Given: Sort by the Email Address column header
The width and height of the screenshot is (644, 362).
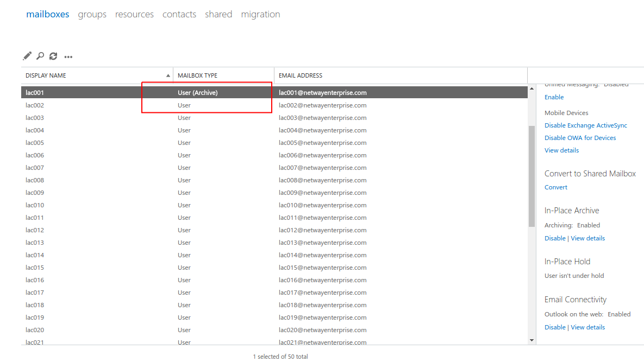Looking at the screenshot, I should 301,75.
